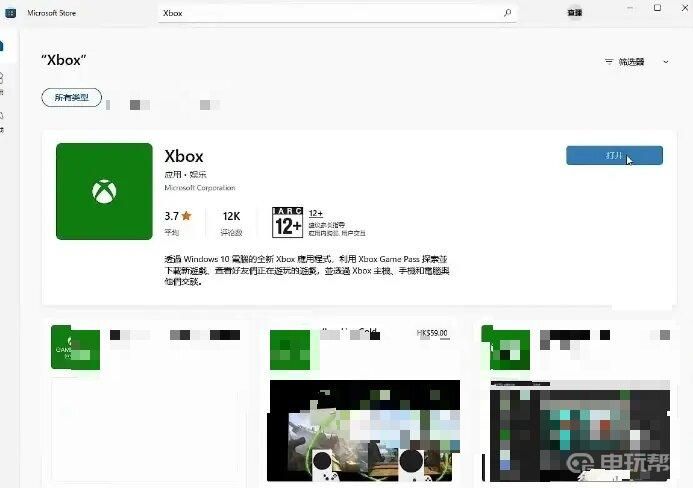Viewport: 693px width, 488px height.
Task: Click the right search result green icon
Action: point(506,348)
